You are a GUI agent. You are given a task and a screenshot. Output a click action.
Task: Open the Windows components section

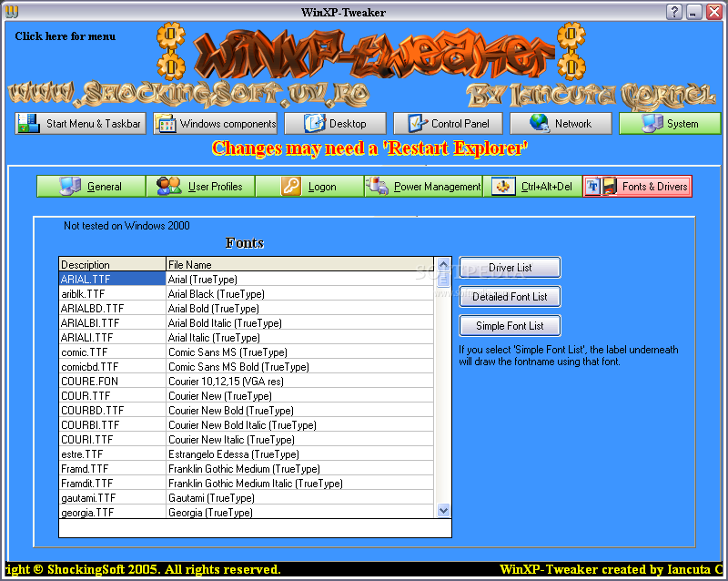point(216,124)
